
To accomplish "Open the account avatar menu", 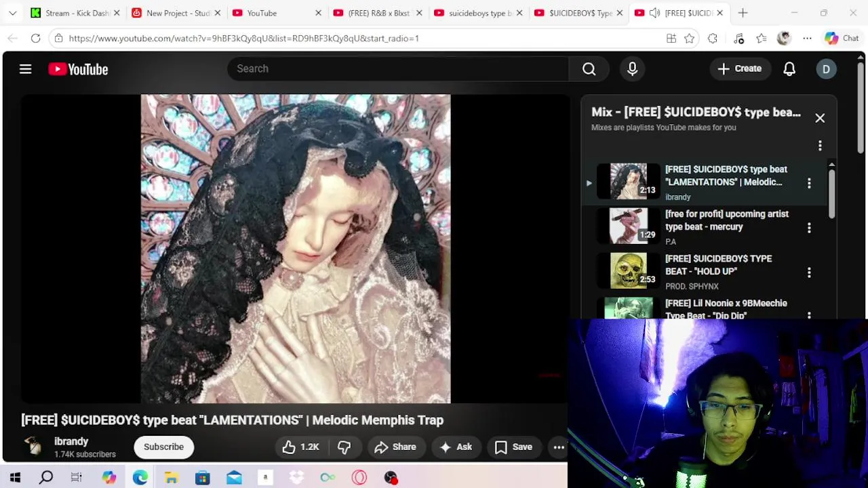I will pyautogui.click(x=826, y=68).
